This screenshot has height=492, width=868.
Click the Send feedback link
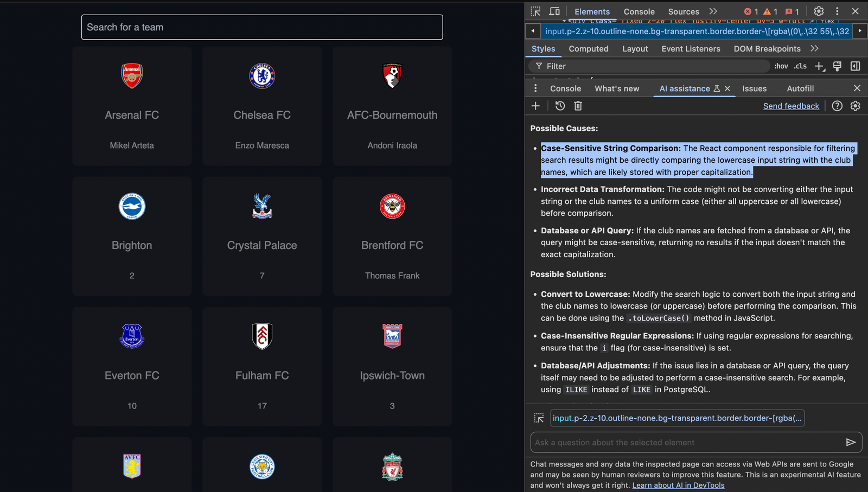point(791,106)
